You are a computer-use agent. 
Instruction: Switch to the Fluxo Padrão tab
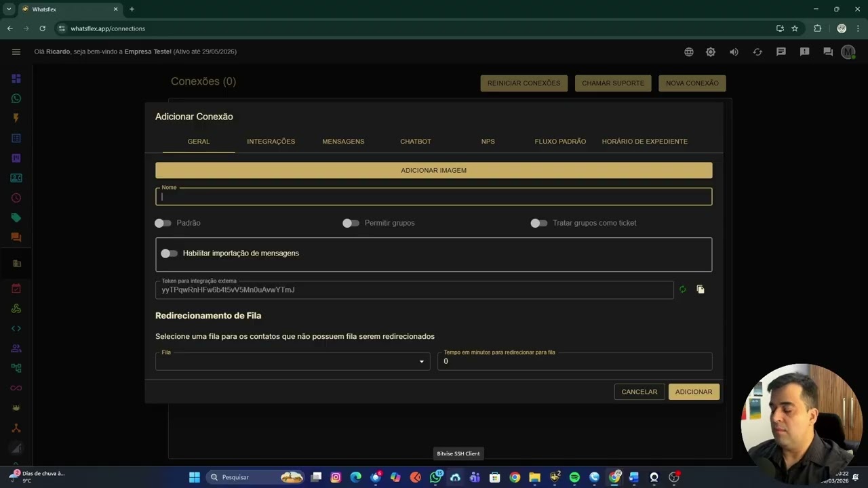[x=560, y=141]
